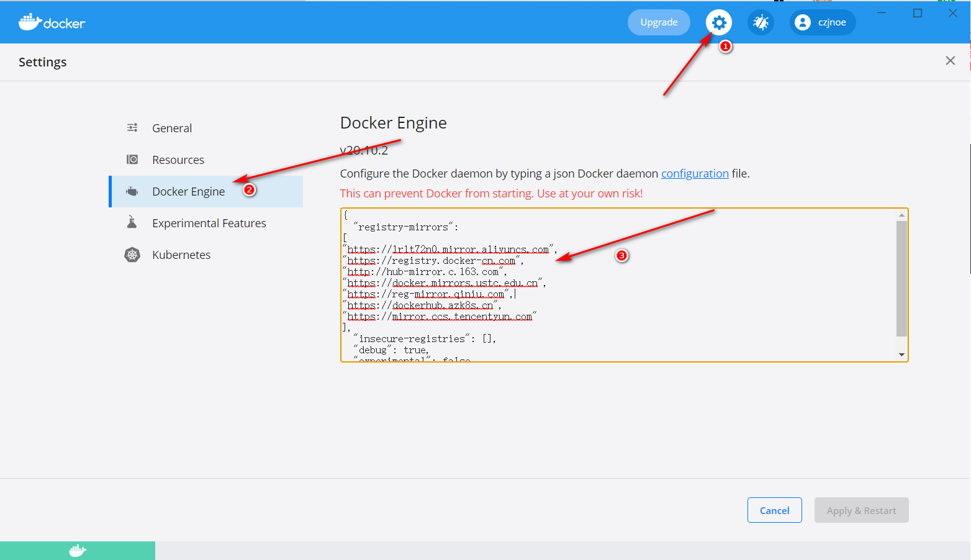This screenshot has height=560, width=971.
Task: Open the Experimental Features section
Action: (x=209, y=222)
